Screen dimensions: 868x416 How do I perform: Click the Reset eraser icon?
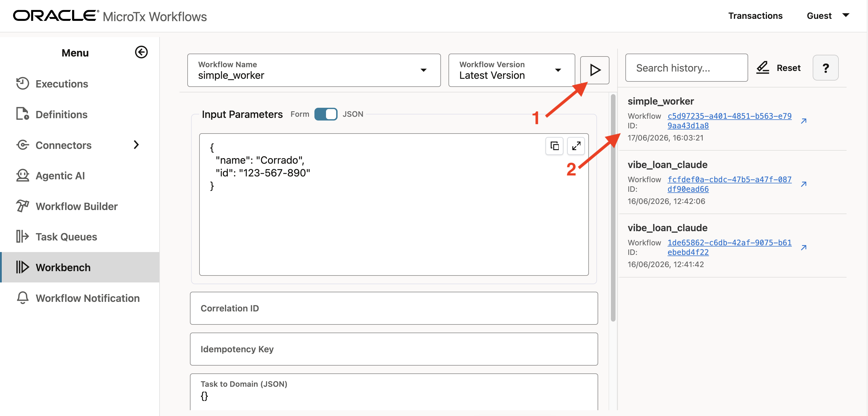(x=763, y=68)
